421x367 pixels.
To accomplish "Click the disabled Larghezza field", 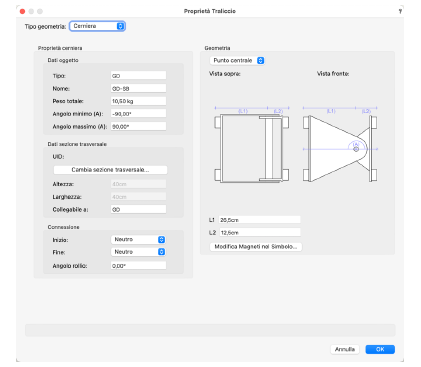I will point(138,197).
